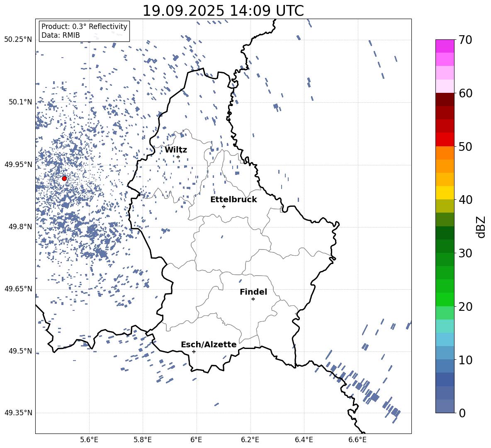Screen dimensions: 491x448
Task: Click the Findel city label
Action: (x=253, y=292)
